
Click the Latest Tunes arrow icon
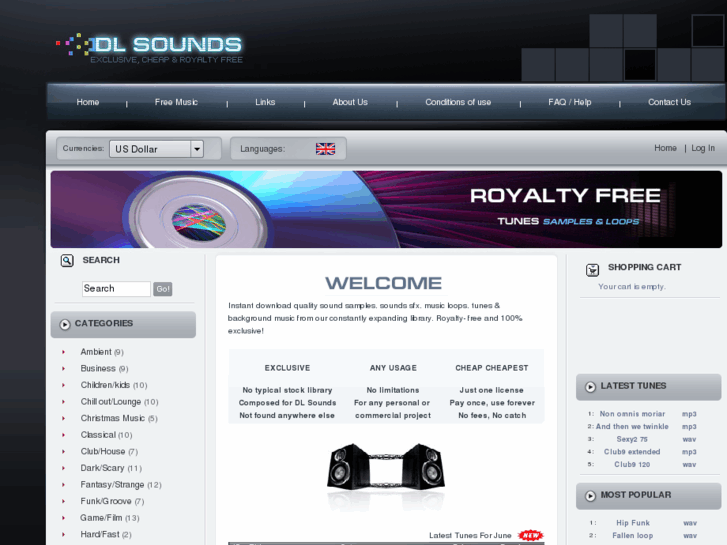590,387
